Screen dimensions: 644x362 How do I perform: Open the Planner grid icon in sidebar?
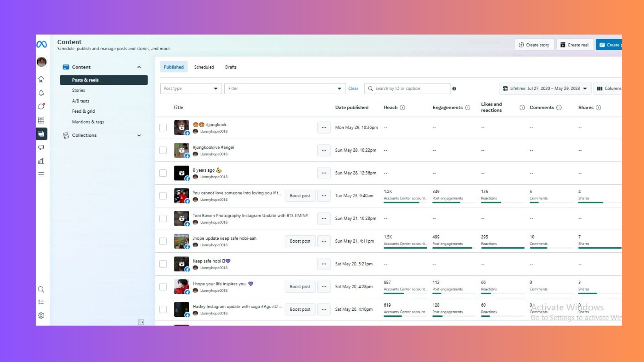coord(41,120)
